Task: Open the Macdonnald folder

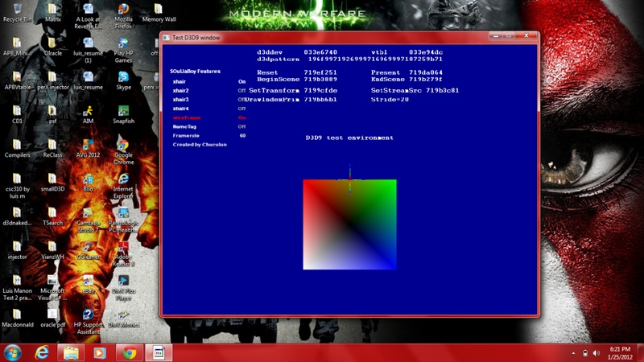Action: pyautogui.click(x=17, y=319)
